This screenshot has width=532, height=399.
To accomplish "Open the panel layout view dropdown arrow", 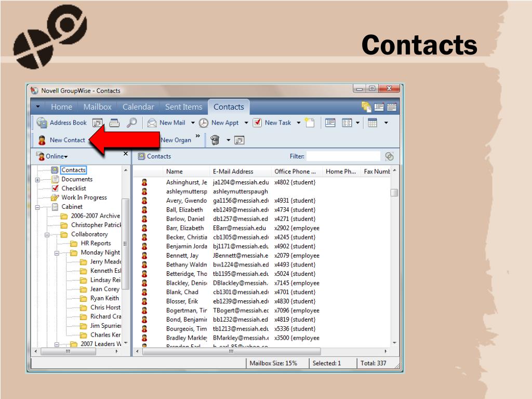I will click(357, 123).
